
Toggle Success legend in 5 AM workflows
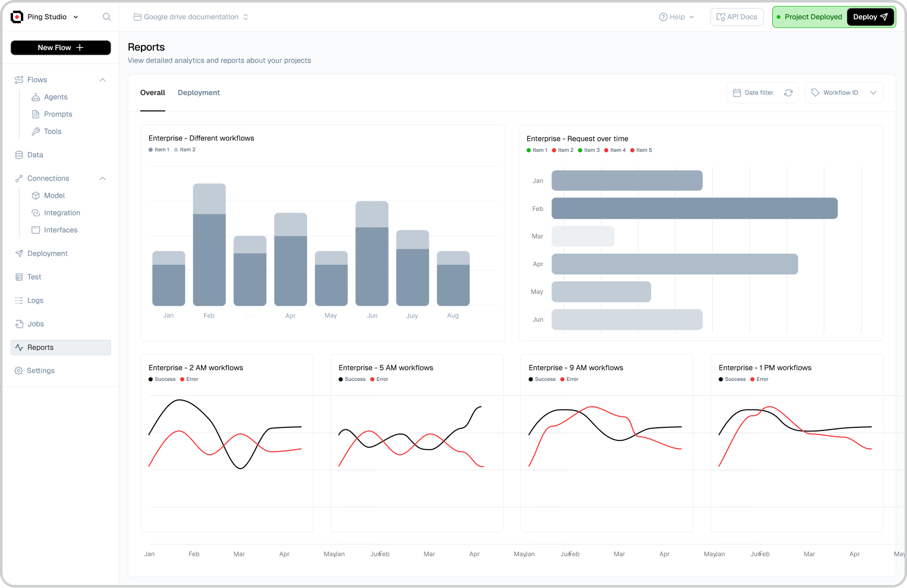(352, 379)
